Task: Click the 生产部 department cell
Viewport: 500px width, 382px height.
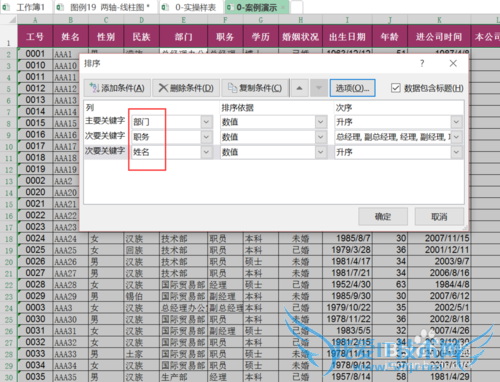Action: coord(183,377)
